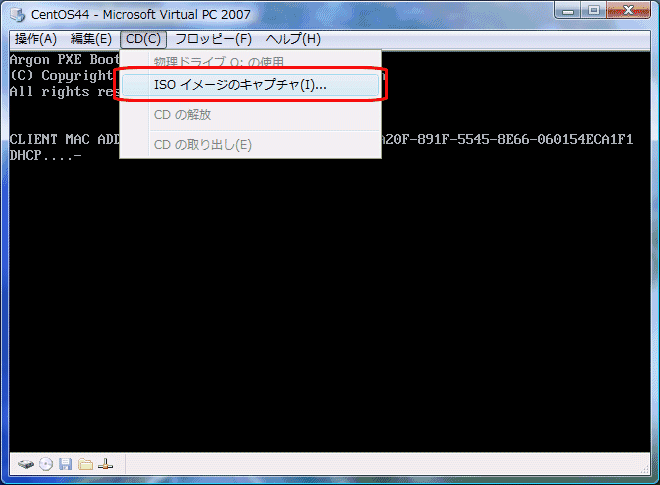This screenshot has height=485, width=660.
Task: Click the Argon PXE Boot text line
Action: (x=64, y=59)
